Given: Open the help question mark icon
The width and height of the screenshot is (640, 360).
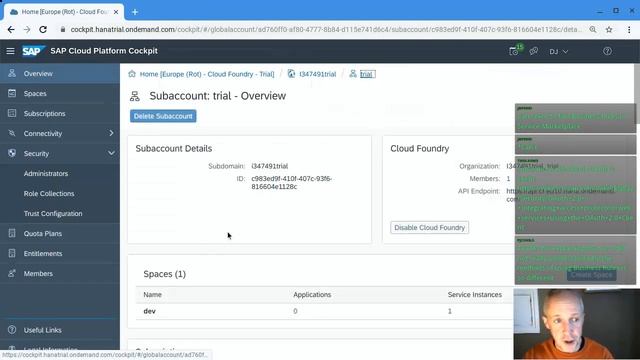Looking at the screenshot, I should pyautogui.click(x=607, y=51).
